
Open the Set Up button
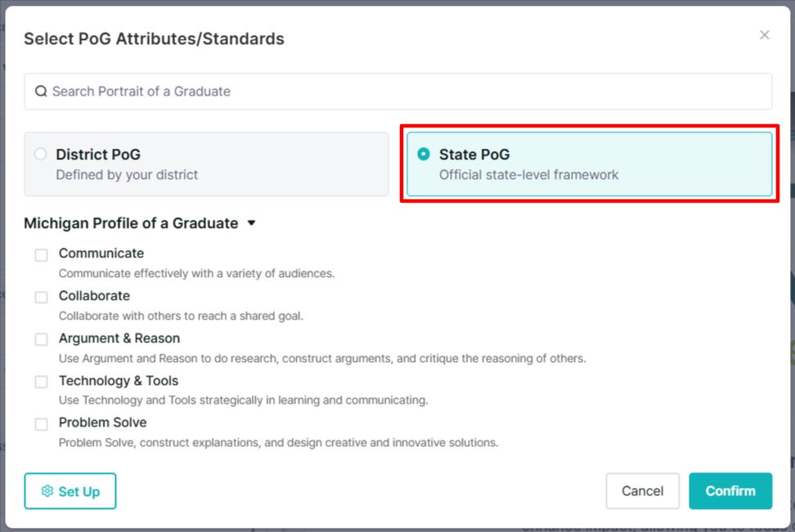[70, 491]
